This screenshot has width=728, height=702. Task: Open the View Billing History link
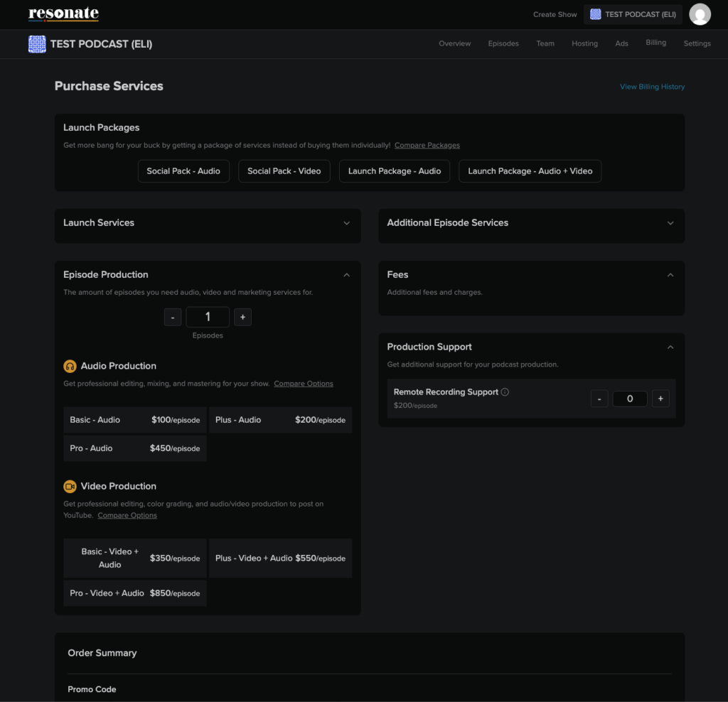pos(652,87)
